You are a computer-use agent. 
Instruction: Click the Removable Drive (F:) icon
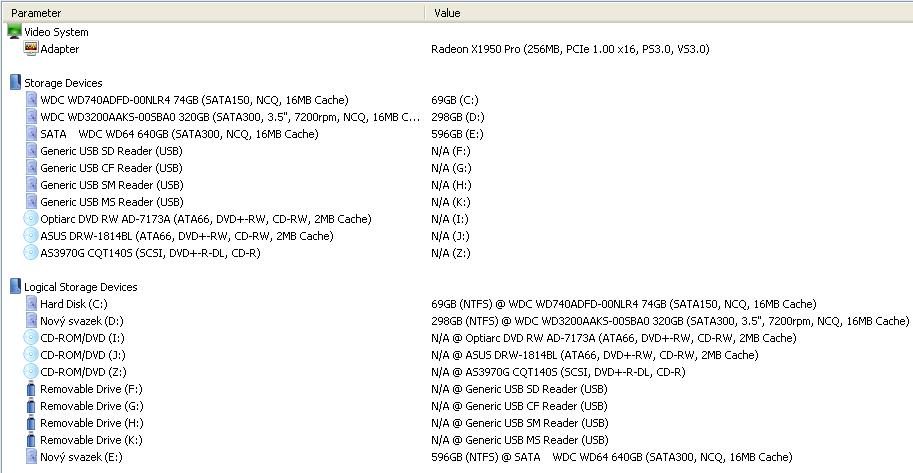tap(31, 389)
